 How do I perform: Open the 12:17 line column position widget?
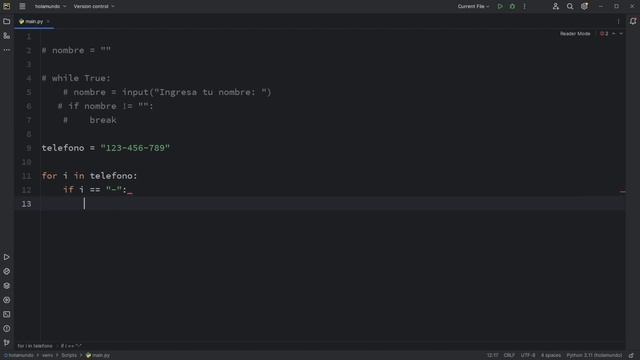tap(492, 356)
